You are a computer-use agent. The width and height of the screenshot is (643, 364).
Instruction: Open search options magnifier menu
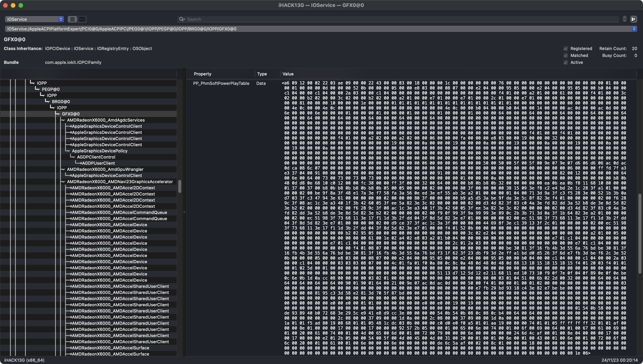point(182,19)
